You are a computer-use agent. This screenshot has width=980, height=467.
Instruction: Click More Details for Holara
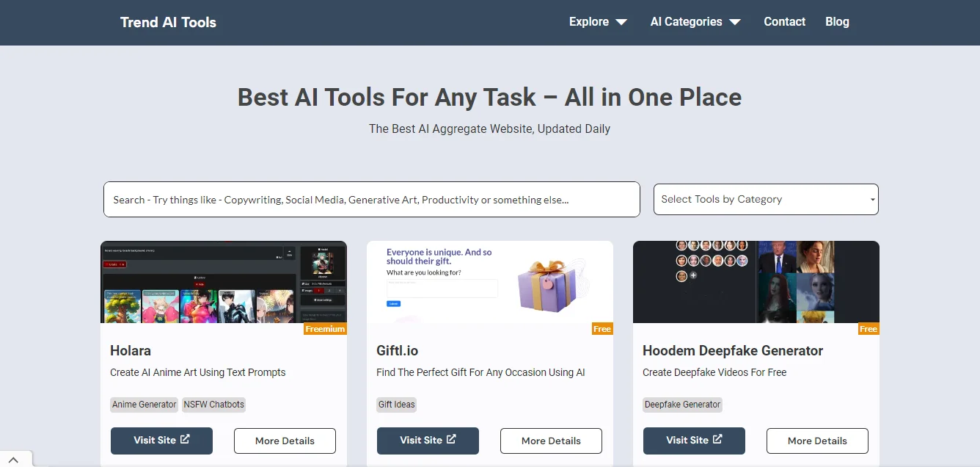[285, 441]
